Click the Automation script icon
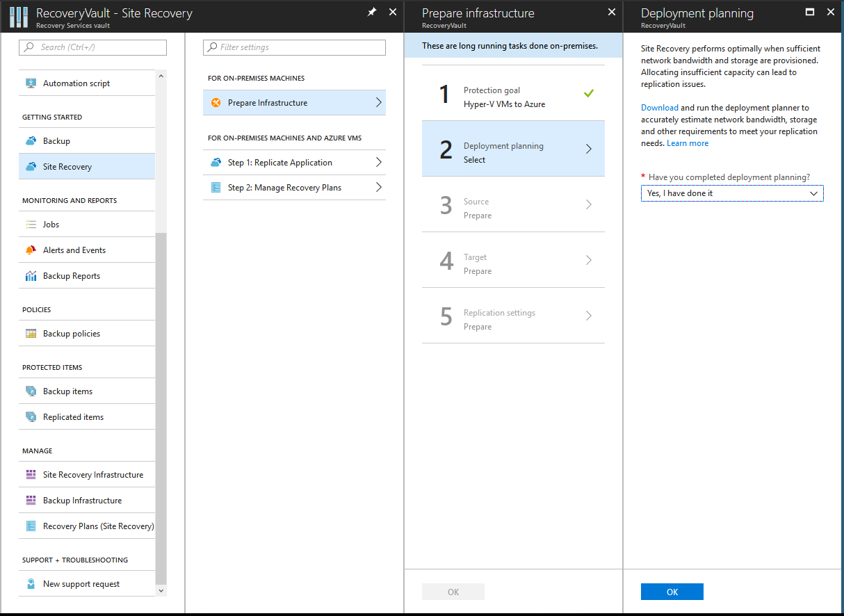 (x=31, y=83)
